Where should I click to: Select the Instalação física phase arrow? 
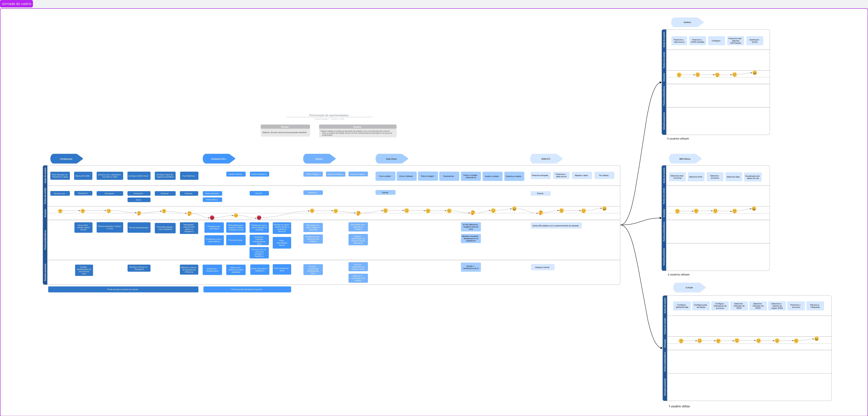[218, 159]
